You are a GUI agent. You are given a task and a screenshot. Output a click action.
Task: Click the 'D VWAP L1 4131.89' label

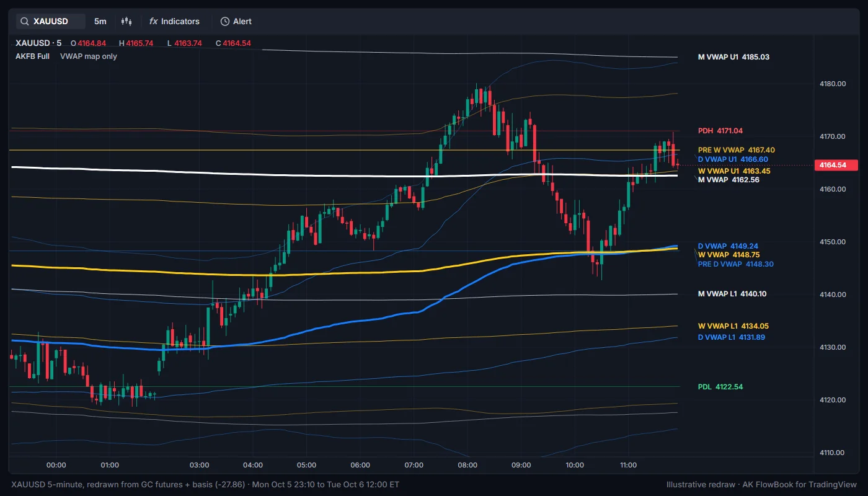click(732, 337)
